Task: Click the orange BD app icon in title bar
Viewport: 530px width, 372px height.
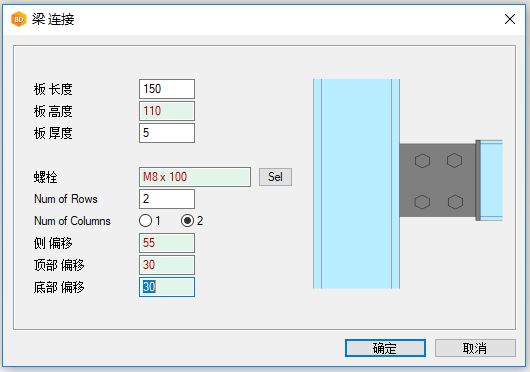Action: [19, 19]
